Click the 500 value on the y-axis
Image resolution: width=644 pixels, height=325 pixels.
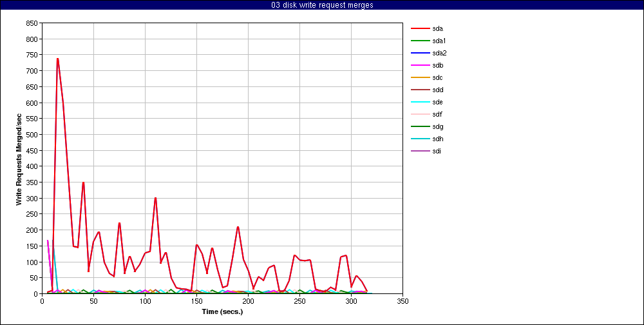click(x=32, y=135)
